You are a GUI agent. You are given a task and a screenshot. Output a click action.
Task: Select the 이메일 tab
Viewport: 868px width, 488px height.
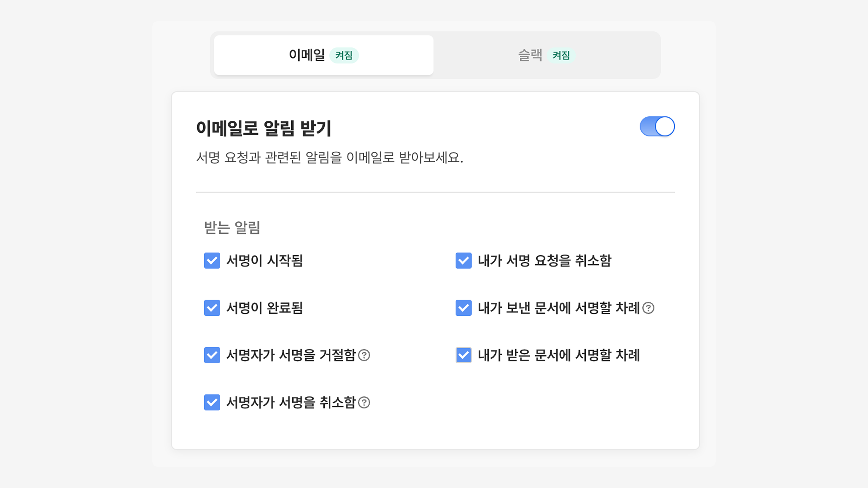[x=307, y=55]
